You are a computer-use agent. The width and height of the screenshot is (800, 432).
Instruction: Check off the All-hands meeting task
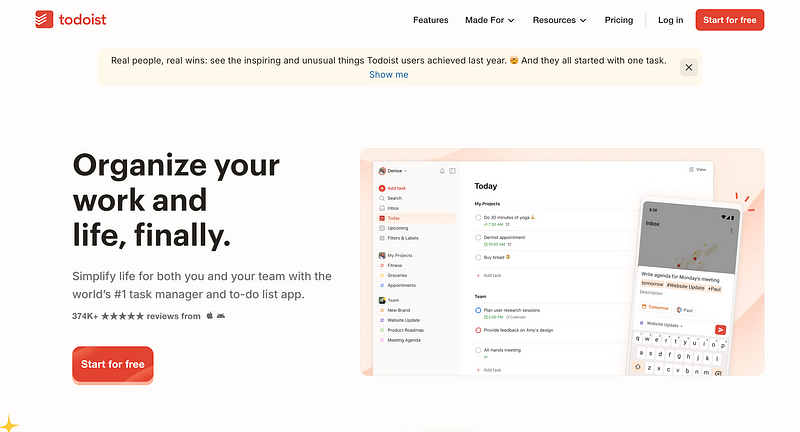click(478, 350)
